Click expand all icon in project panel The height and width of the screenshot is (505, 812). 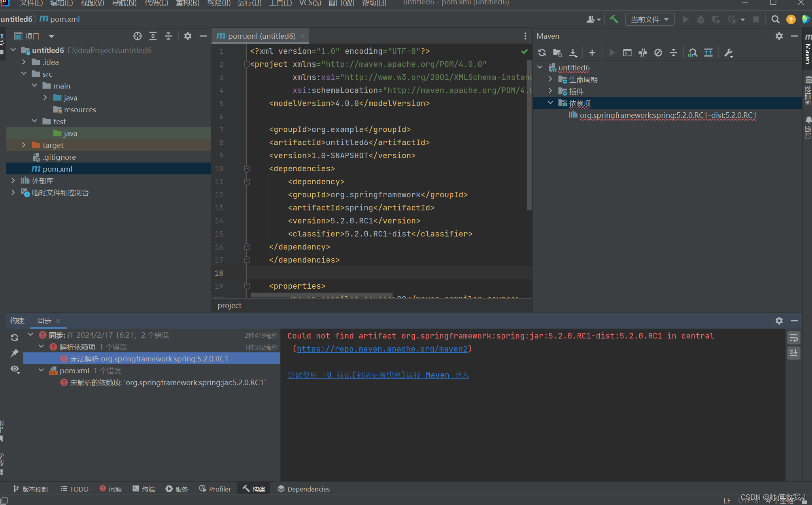pos(153,36)
